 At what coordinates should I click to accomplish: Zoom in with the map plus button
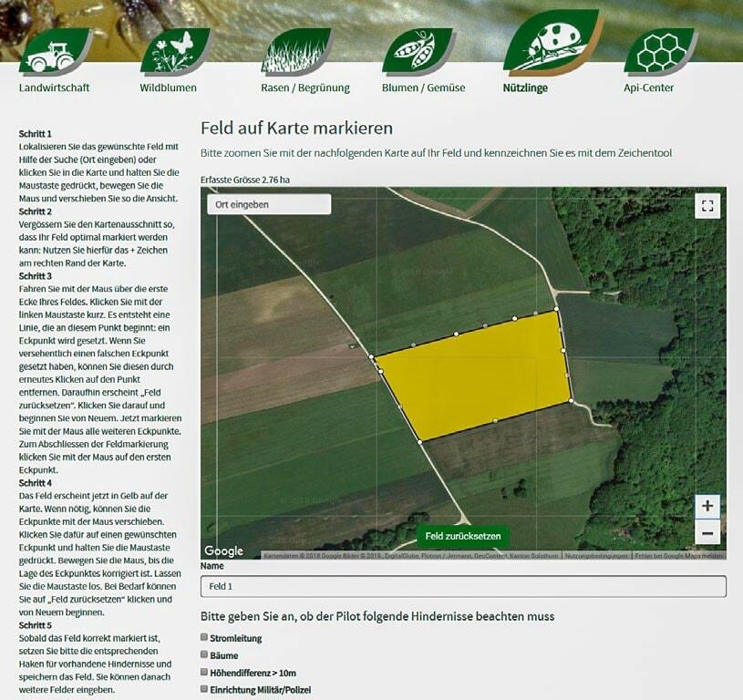coord(707,507)
